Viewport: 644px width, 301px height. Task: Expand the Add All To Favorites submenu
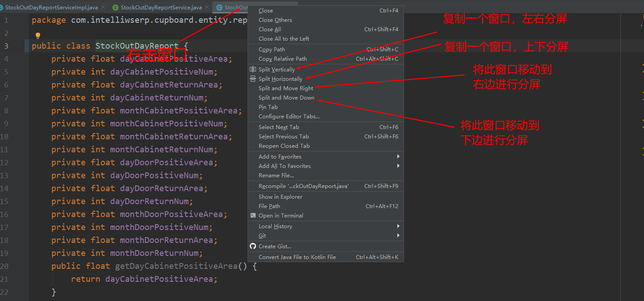click(326, 166)
